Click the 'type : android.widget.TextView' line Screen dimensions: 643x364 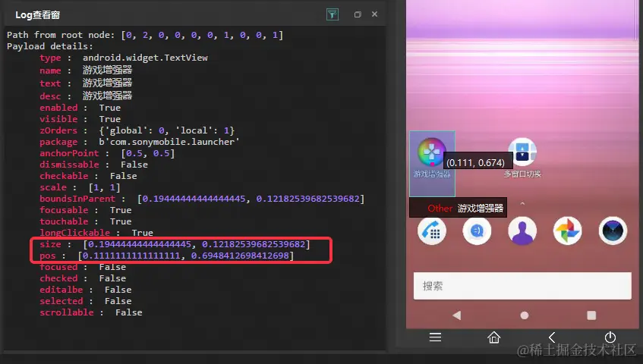coord(124,58)
